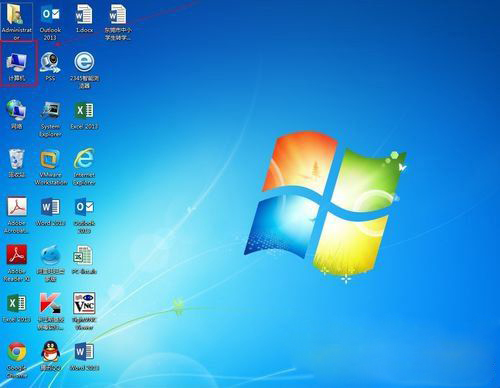
Task: Launch the 2345 browser shortcut
Action: pos(84,62)
